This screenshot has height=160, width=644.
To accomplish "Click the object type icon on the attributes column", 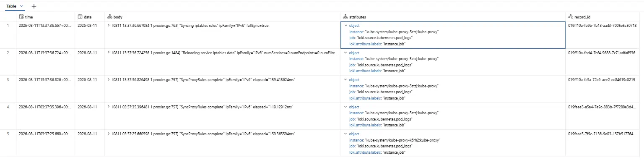I will [345, 17].
